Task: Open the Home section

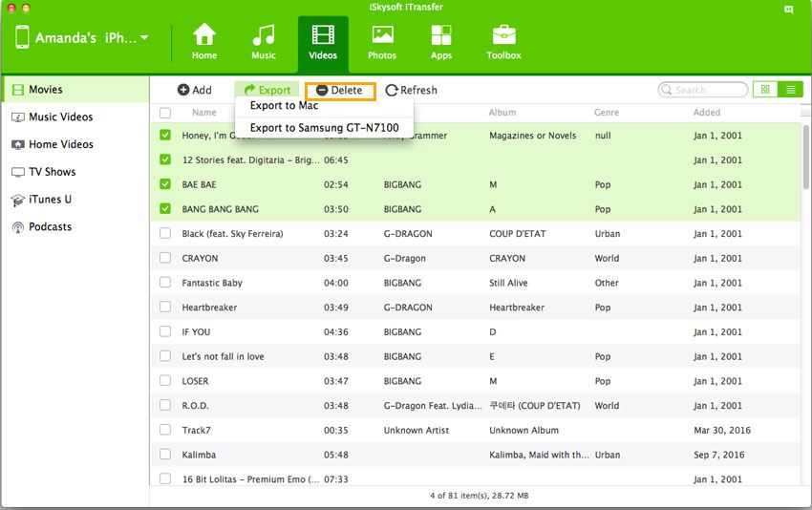Action: tap(204, 42)
